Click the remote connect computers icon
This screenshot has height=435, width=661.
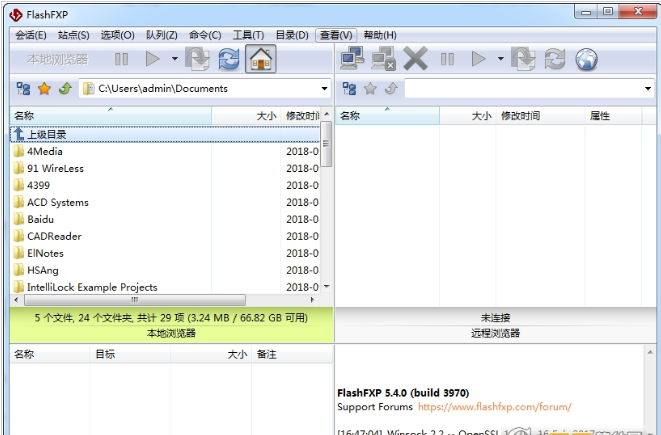coord(352,58)
